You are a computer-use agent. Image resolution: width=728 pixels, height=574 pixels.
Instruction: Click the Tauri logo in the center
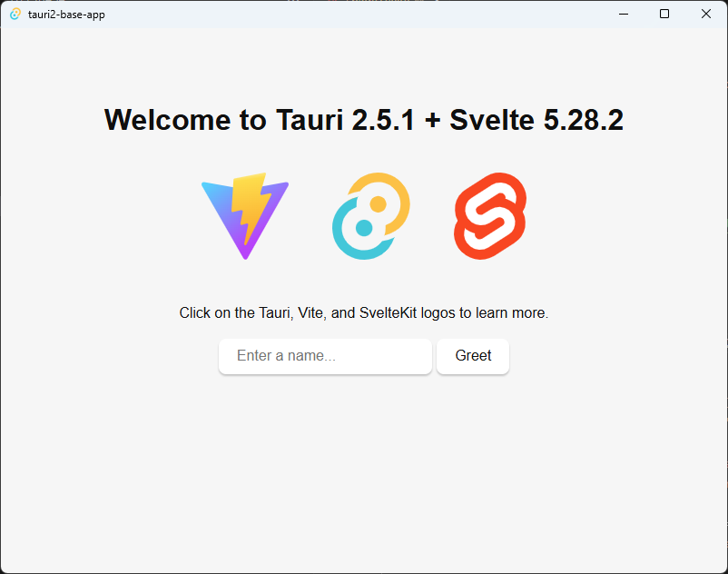(x=371, y=216)
